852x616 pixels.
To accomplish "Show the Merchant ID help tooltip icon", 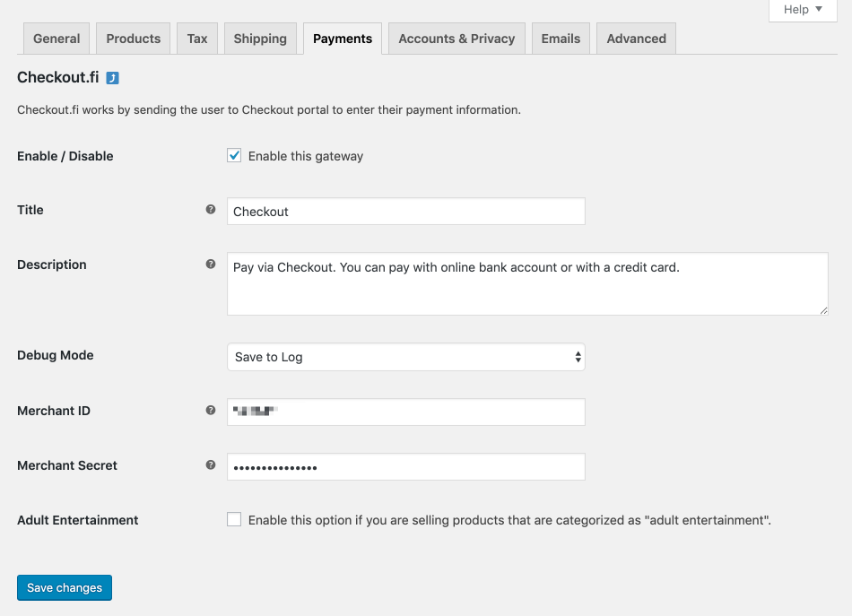I will click(211, 411).
